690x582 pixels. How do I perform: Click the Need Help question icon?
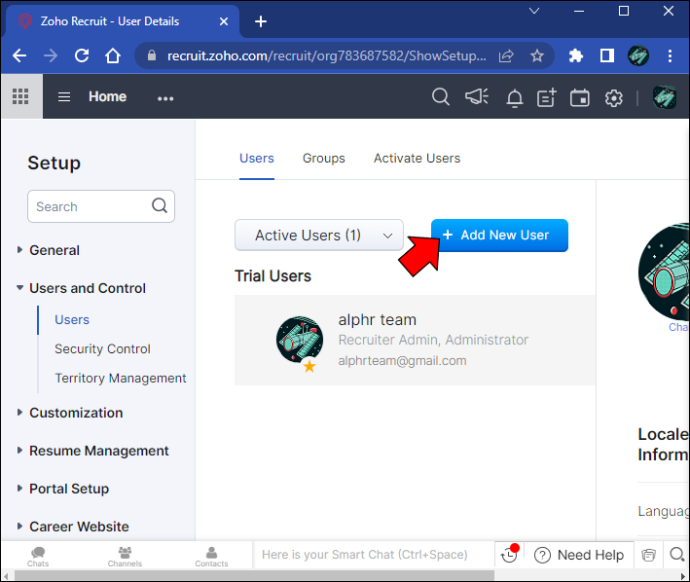(x=542, y=555)
